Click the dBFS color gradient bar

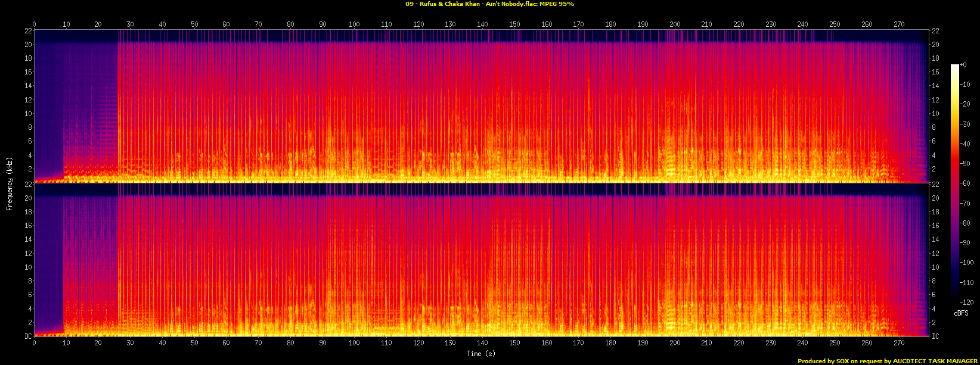(x=954, y=183)
